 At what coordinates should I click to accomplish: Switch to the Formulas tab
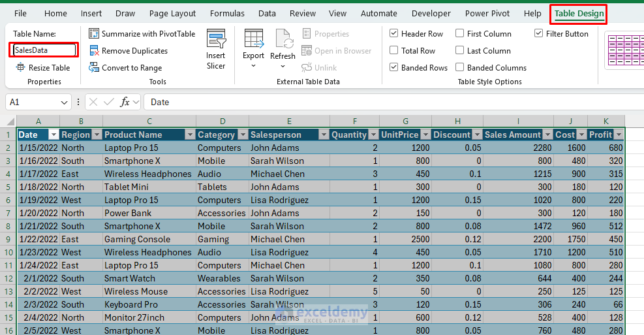[227, 14]
